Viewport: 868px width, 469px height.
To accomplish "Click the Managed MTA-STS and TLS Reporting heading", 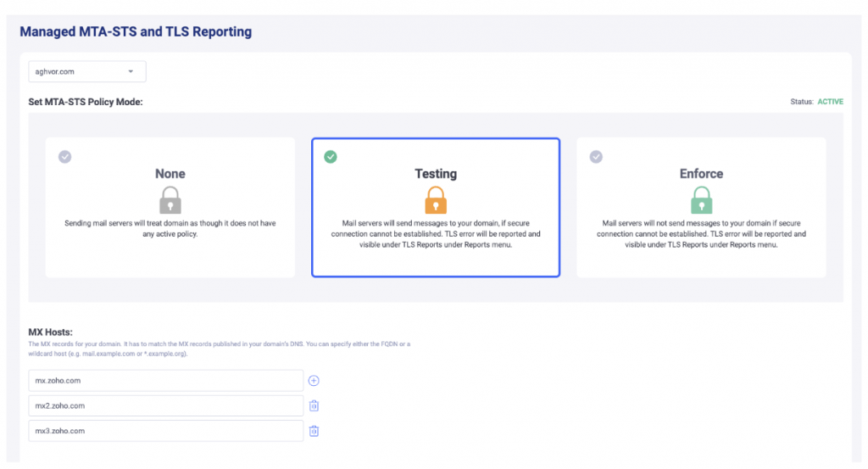I will tap(136, 32).
